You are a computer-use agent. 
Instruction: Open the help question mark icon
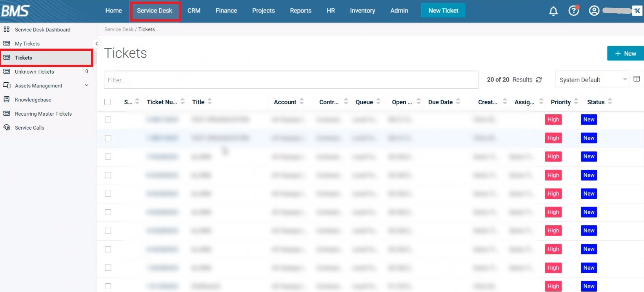click(x=573, y=11)
